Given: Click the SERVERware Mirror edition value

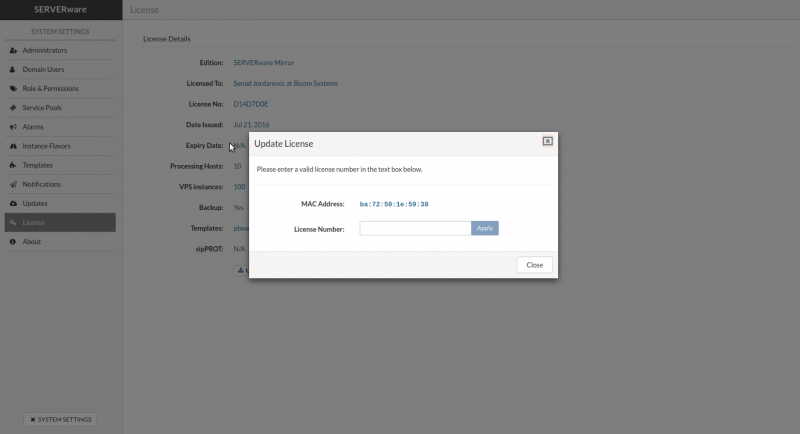Looking at the screenshot, I should tap(264, 63).
